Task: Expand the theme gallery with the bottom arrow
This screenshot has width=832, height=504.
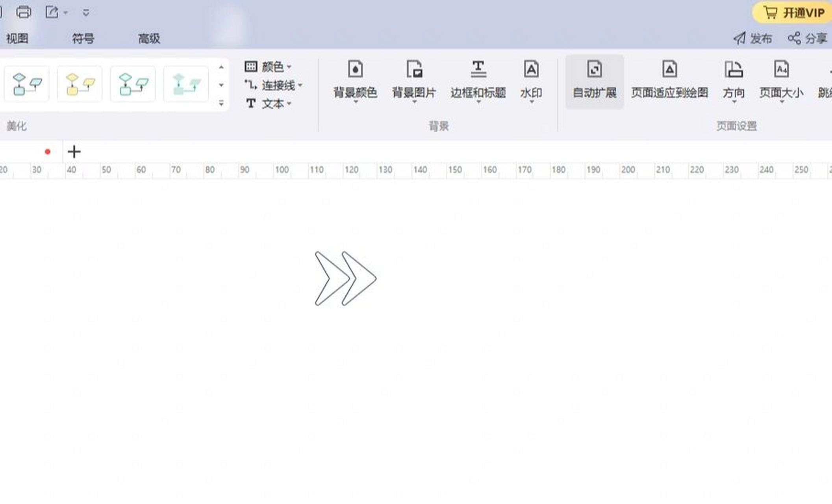Action: point(221,104)
